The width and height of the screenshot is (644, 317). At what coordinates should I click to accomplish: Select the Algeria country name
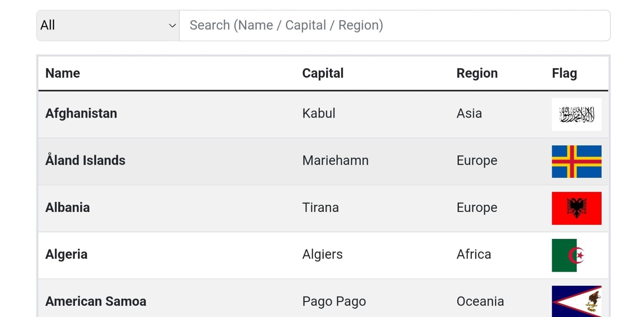coord(67,254)
